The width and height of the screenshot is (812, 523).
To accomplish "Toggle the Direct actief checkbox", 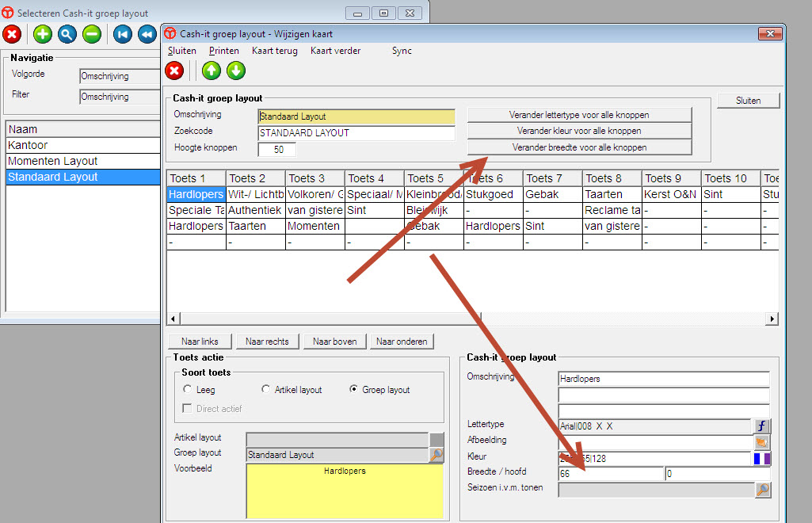I will 188,409.
